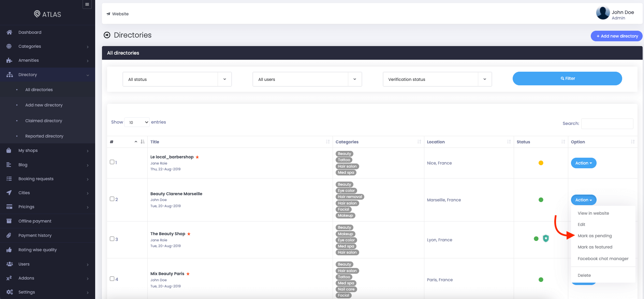Click the Categories globe icon
This screenshot has height=299, width=644.
coord(9,46)
